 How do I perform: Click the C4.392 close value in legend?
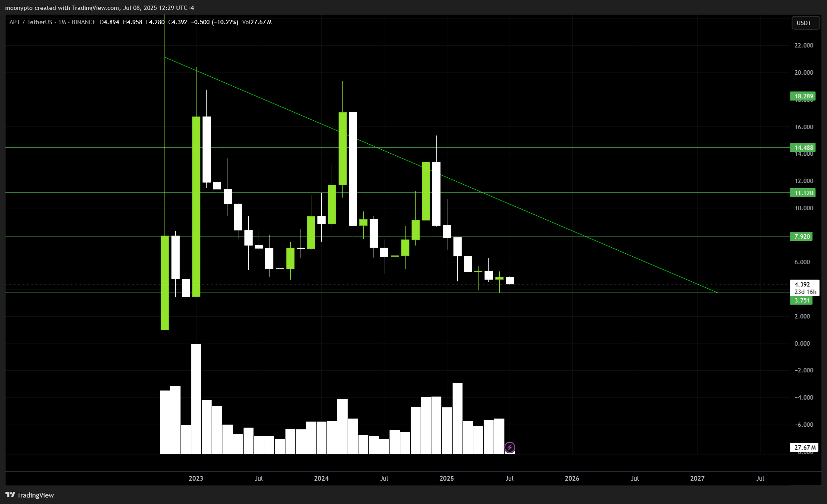click(177, 22)
